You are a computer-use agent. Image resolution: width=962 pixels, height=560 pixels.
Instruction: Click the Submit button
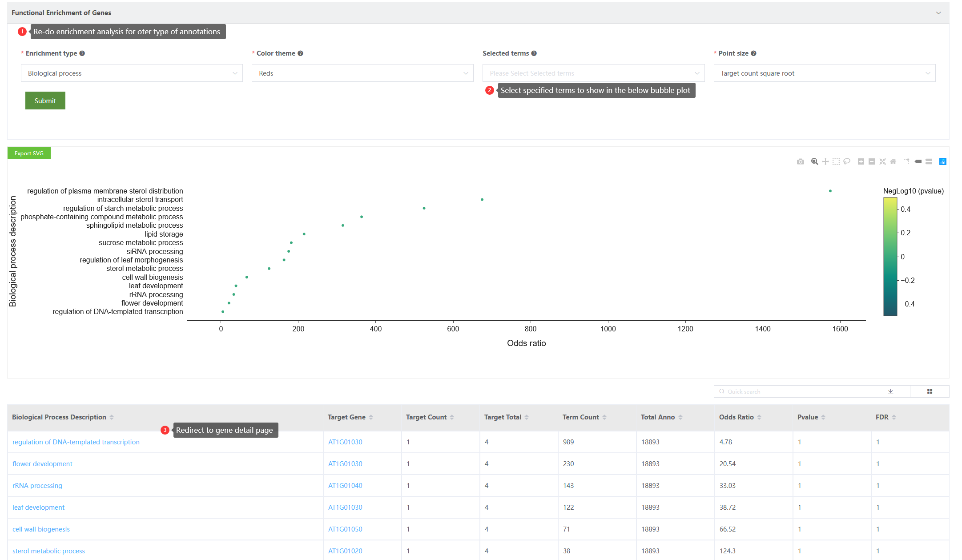pos(45,101)
